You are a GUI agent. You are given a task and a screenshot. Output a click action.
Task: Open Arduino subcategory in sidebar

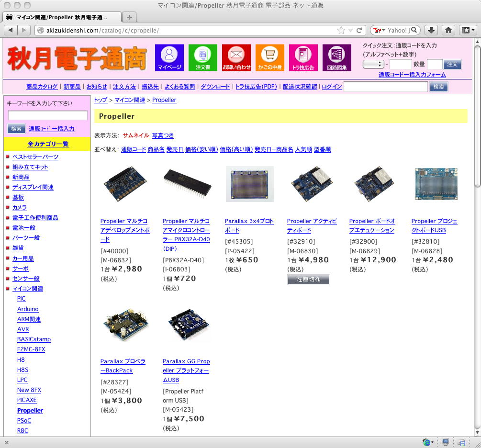point(28,309)
